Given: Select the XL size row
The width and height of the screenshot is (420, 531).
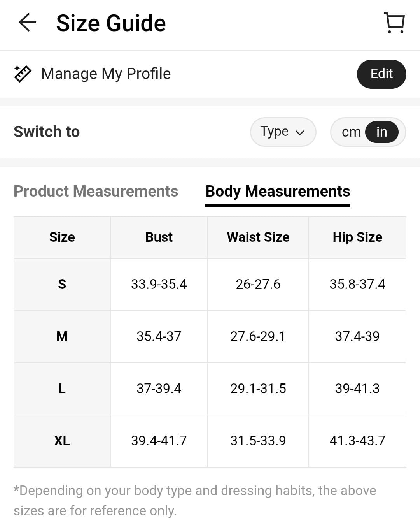Looking at the screenshot, I should pos(62,441).
